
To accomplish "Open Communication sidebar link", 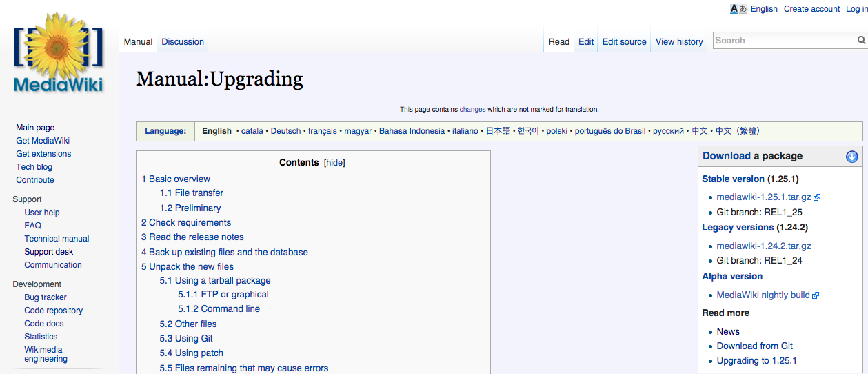I will coord(53,265).
